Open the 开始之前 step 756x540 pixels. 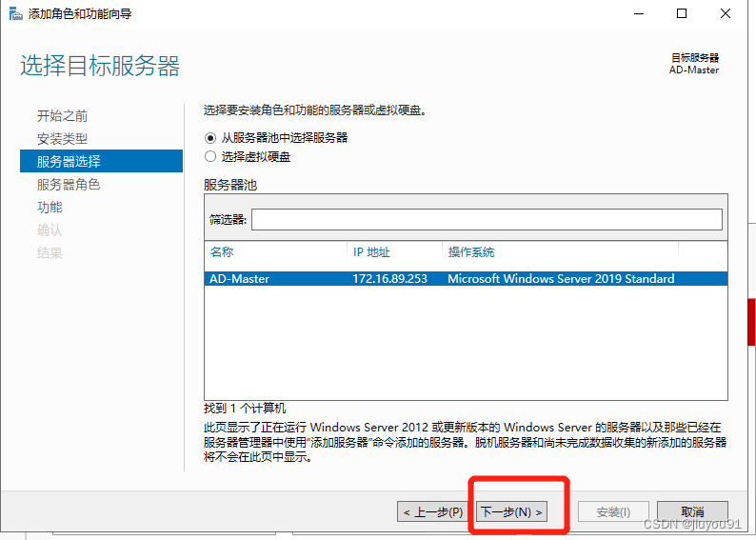(x=62, y=116)
